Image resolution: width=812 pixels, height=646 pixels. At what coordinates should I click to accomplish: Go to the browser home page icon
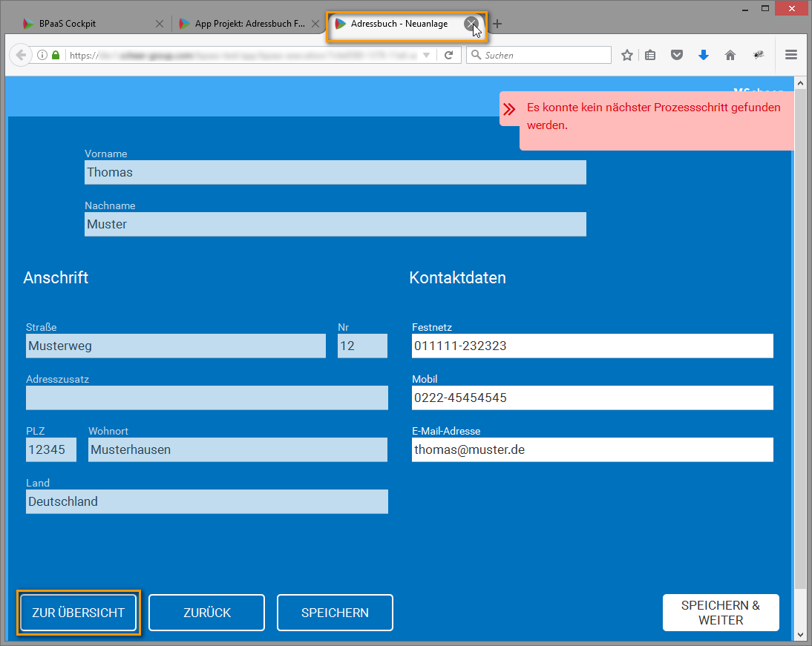click(730, 55)
